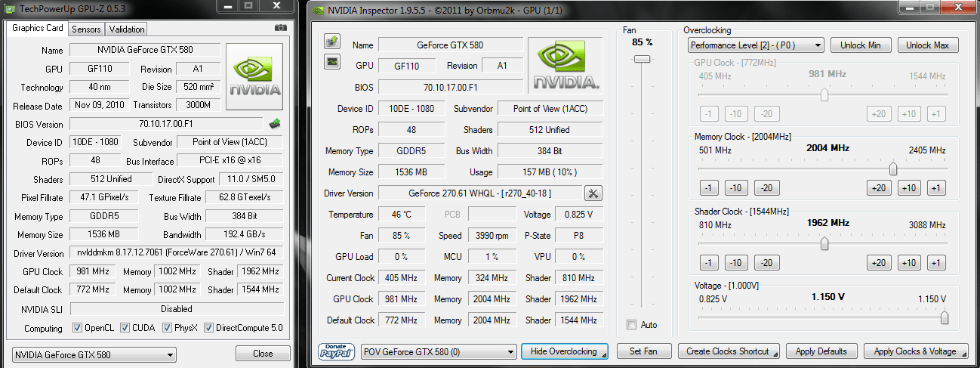The image size is (980, 368).
Task: Click the -10 button under Memory Clock
Action: pyautogui.click(x=736, y=188)
